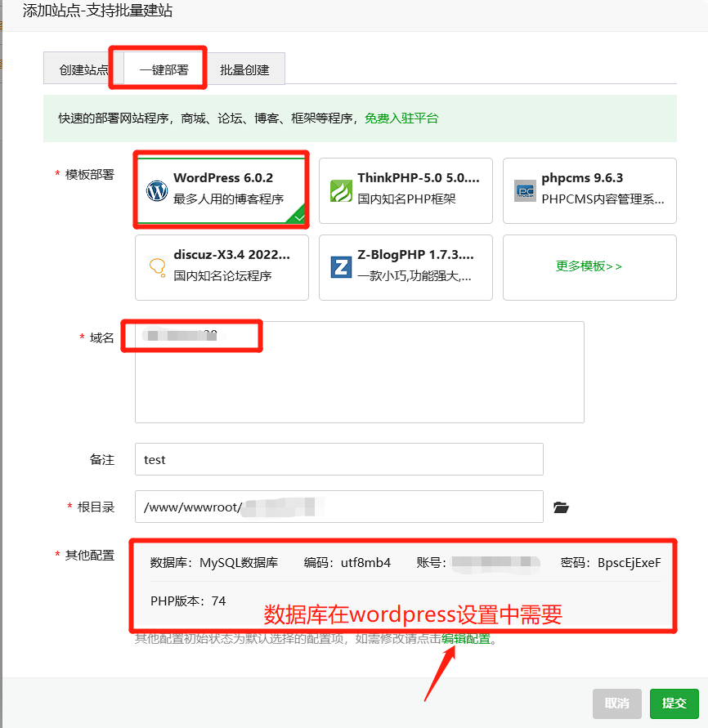Select the WordPress 6.0.2 template card
Screen dimensions: 708x728
(222, 190)
